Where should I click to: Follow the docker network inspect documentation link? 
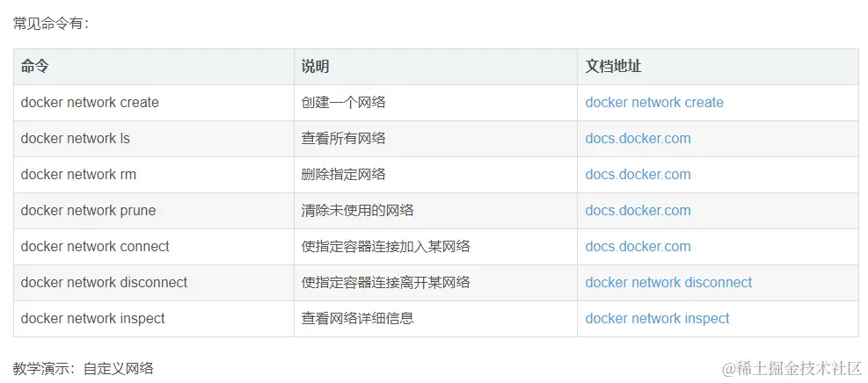pyautogui.click(x=657, y=319)
